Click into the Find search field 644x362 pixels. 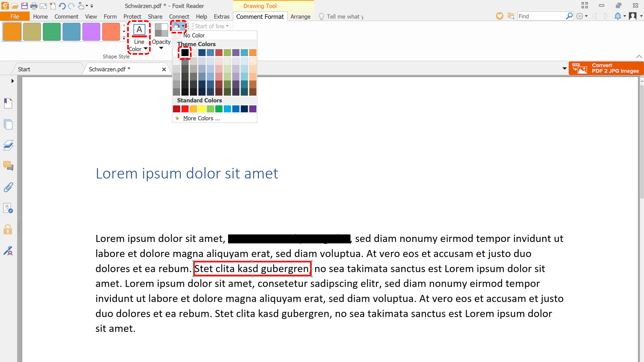click(541, 16)
